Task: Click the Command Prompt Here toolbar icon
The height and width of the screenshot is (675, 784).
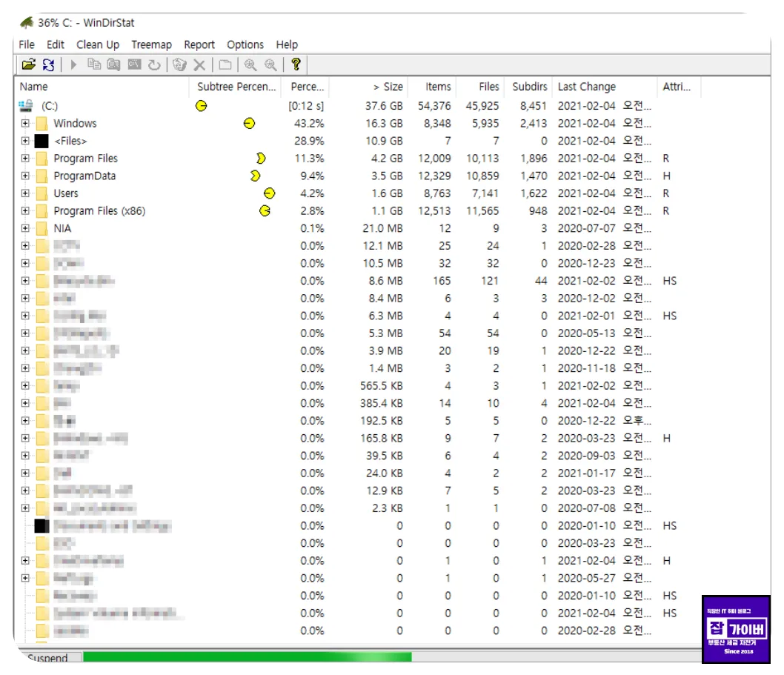Action: coord(135,64)
